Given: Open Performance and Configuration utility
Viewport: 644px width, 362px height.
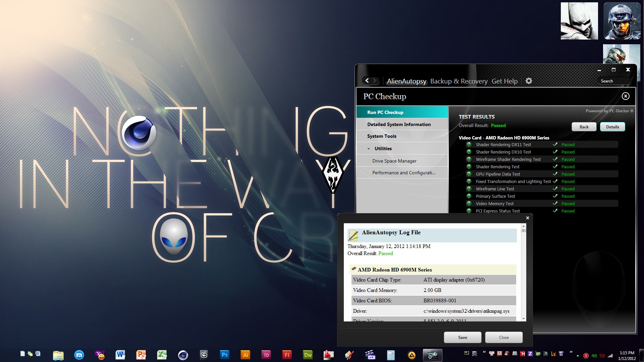Looking at the screenshot, I should click(x=402, y=173).
